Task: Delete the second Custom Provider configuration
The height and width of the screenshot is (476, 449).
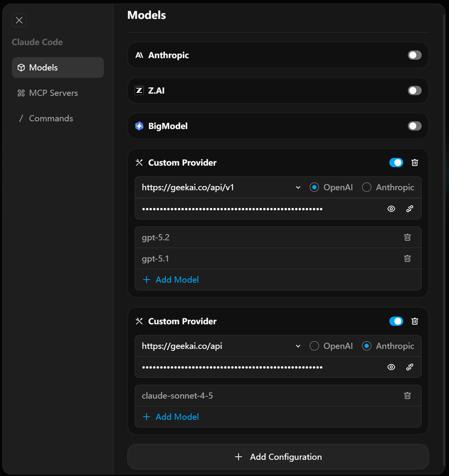Action: pyautogui.click(x=415, y=321)
